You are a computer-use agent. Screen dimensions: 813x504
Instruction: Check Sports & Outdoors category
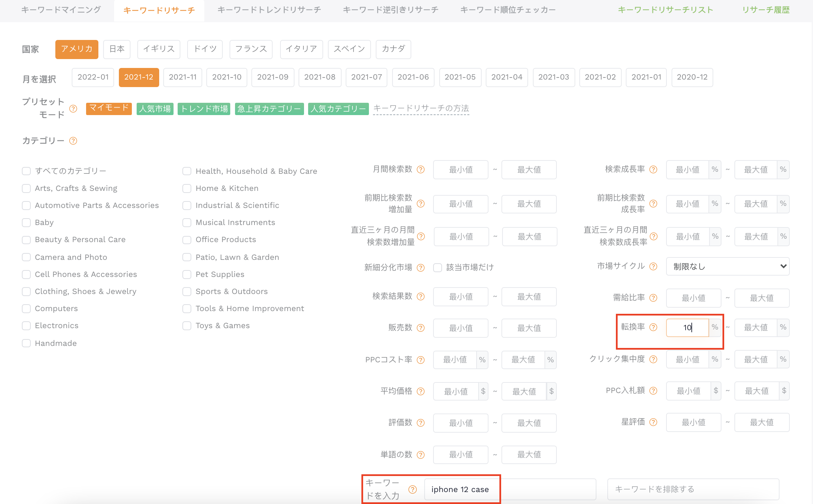pos(187,292)
